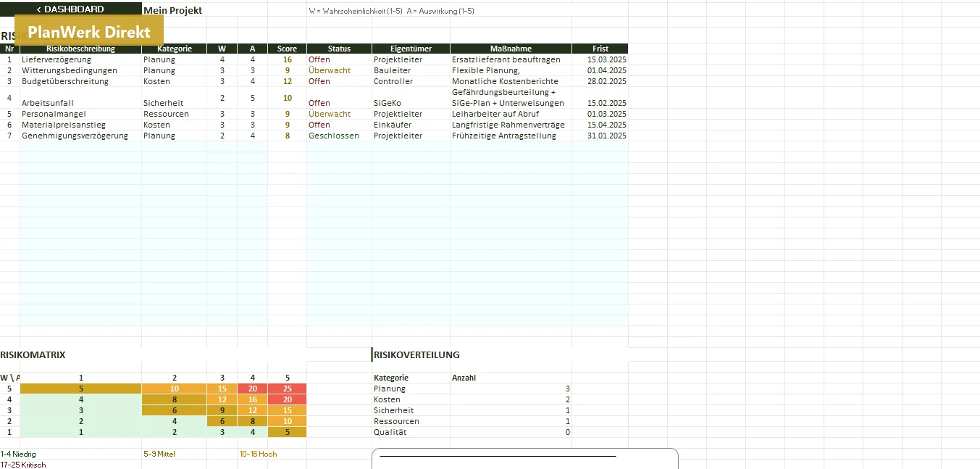The image size is (980, 469).
Task: Click score 8 in the Genehmigungsverzögerung row
Action: (x=288, y=136)
